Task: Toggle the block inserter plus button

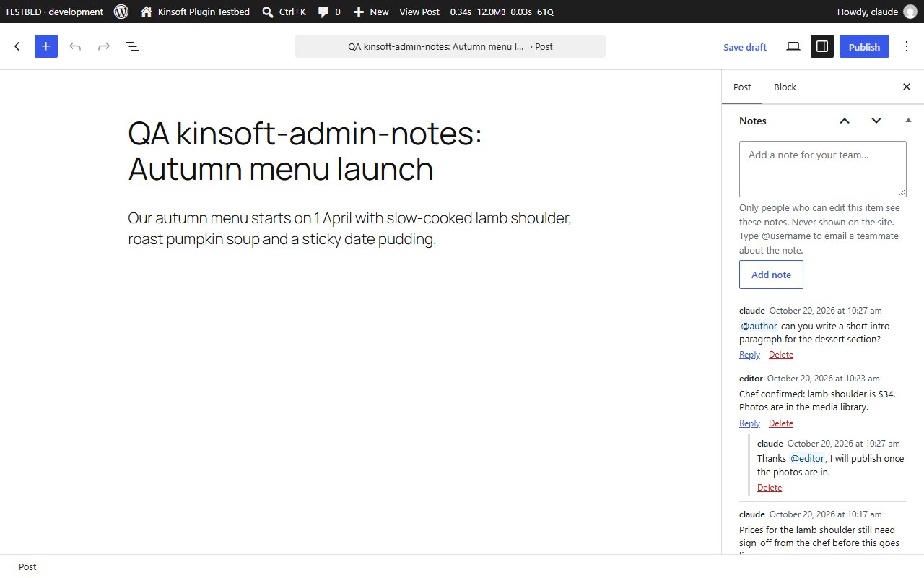Action: (46, 46)
